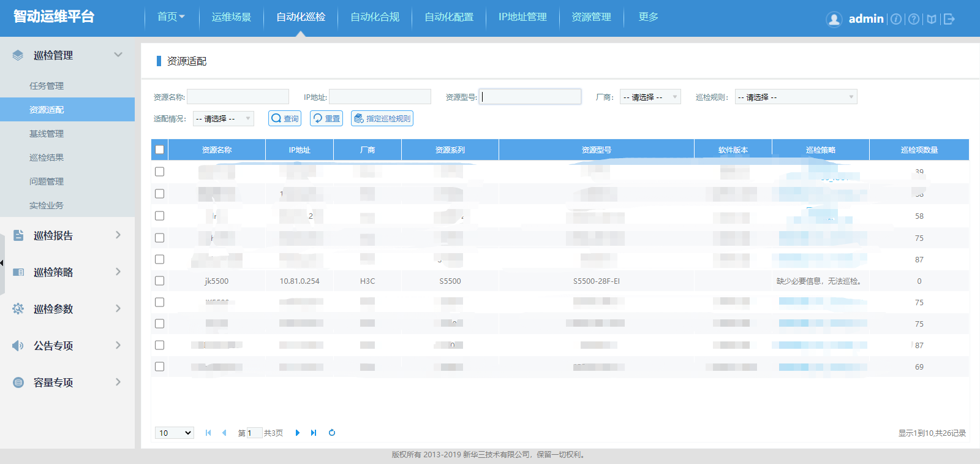Tick the first row checkbox
Image resolution: width=980 pixels, height=464 pixels.
pos(160,172)
